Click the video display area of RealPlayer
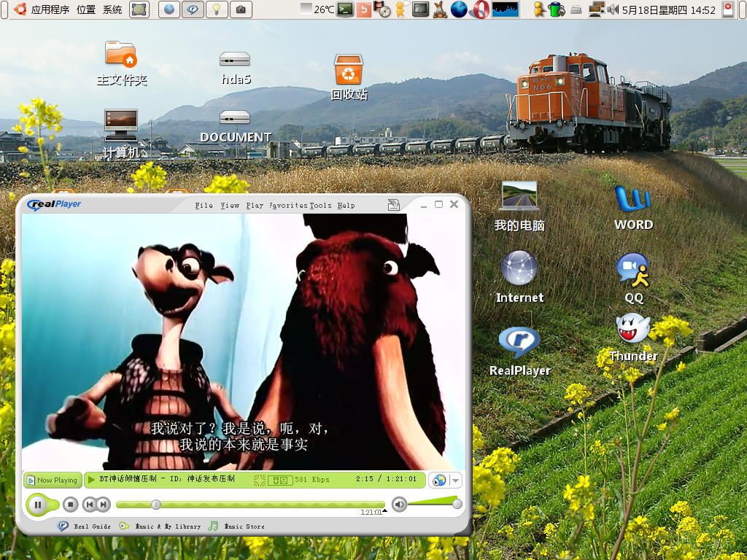 pos(243,341)
